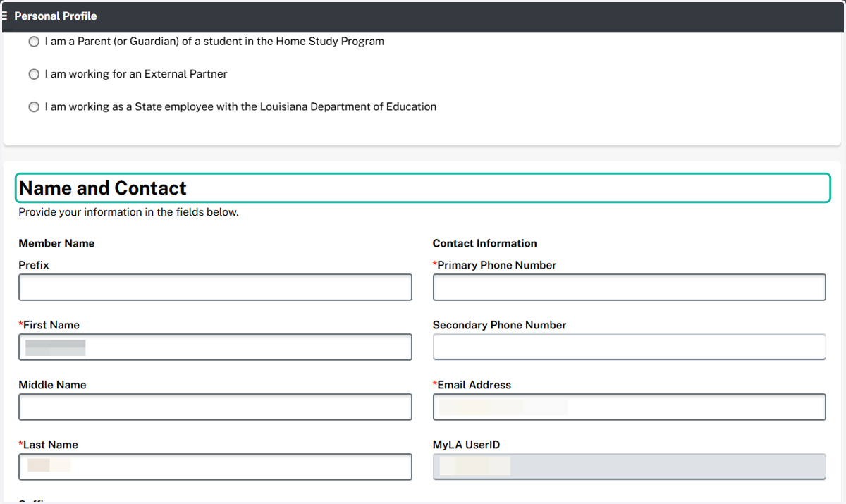Image resolution: width=846 pixels, height=504 pixels.
Task: Click the Personal Profile header title
Action: (x=56, y=16)
